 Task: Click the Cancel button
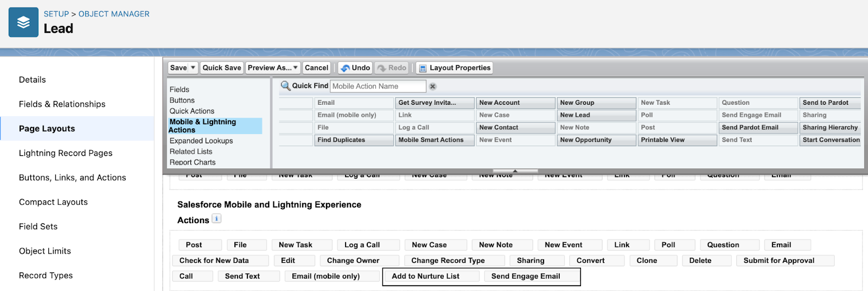(316, 68)
